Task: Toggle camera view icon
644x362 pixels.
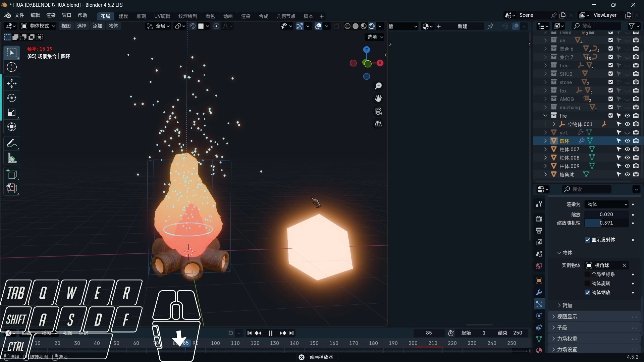Action: [378, 111]
